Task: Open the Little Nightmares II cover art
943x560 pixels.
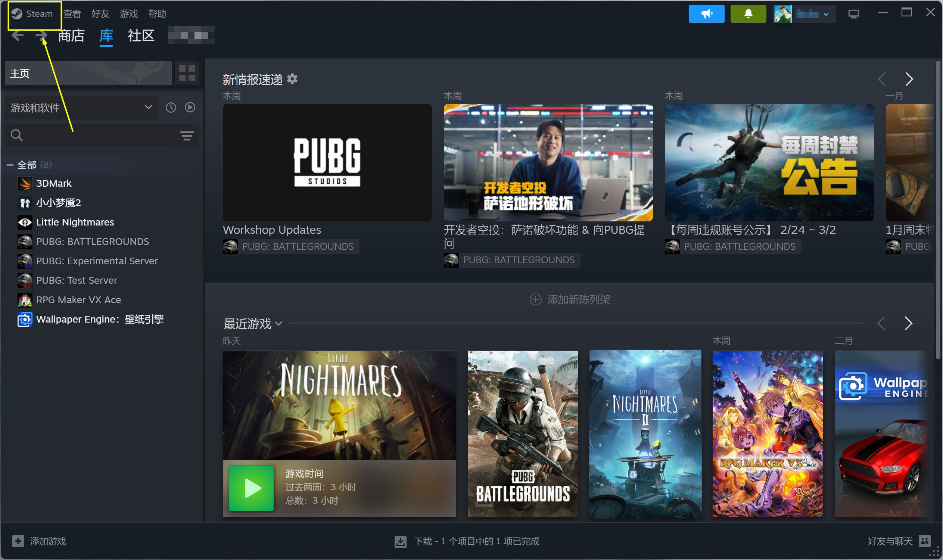Action: point(645,434)
